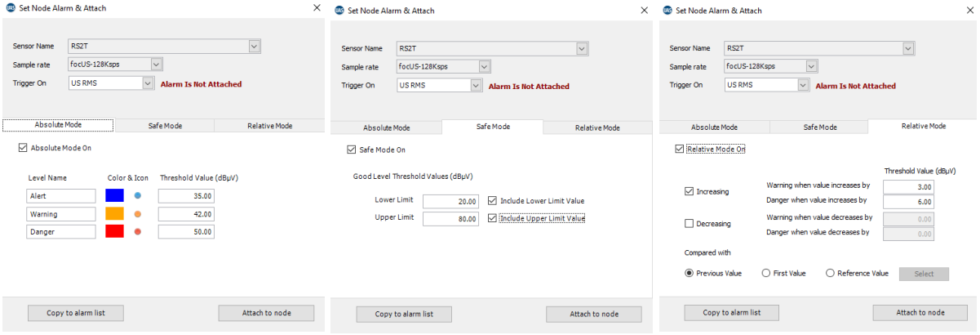Viewport: 980px width, 335px height.
Task: Open Trigger On dropdown in left window
Action: pyautogui.click(x=148, y=83)
